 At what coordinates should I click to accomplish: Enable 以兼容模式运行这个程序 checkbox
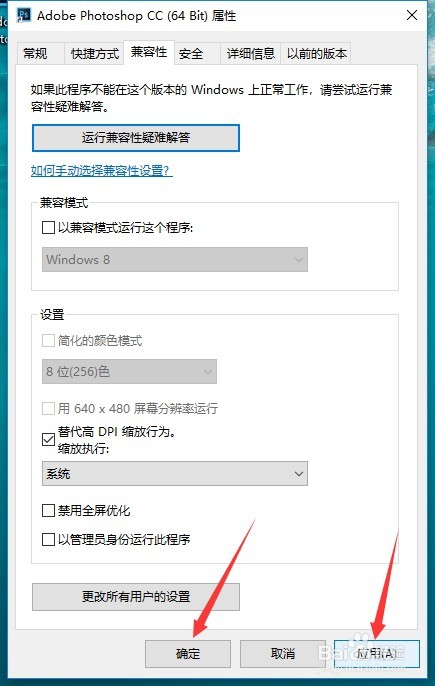[x=48, y=228]
